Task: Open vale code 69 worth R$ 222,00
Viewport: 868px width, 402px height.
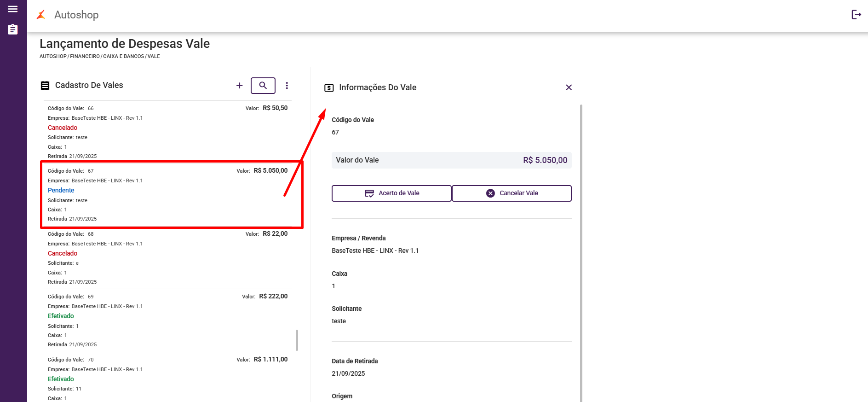Action: [x=167, y=320]
